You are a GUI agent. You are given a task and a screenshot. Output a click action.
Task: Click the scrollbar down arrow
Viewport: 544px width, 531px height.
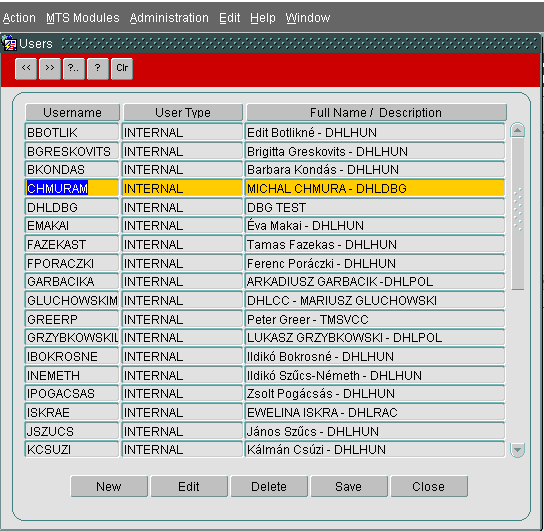pos(517,450)
